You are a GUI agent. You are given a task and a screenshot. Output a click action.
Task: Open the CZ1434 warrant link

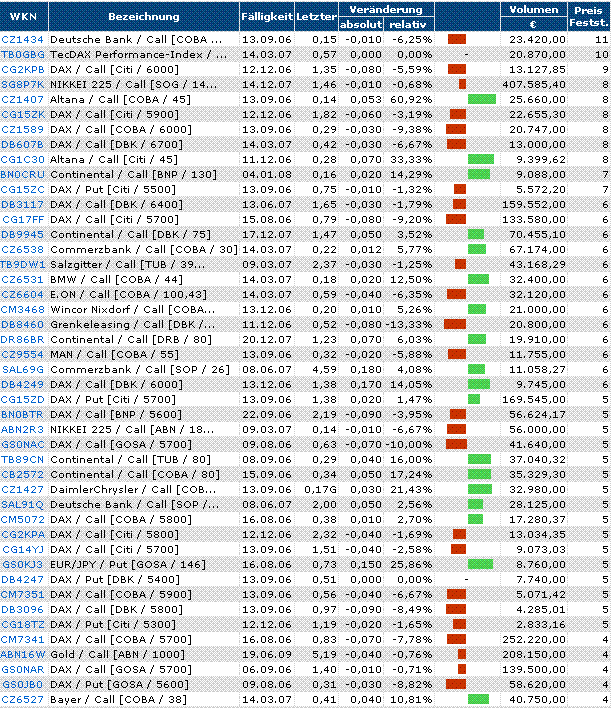tap(23, 40)
